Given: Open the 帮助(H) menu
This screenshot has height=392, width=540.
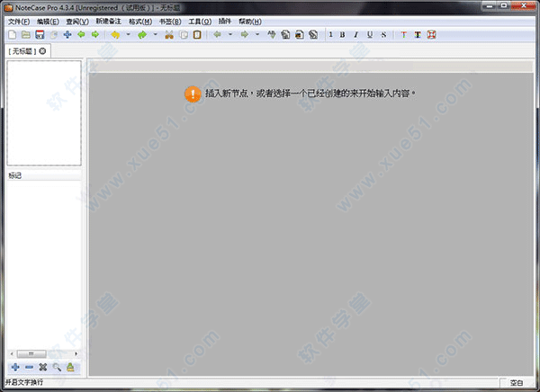Looking at the screenshot, I should click(250, 22).
